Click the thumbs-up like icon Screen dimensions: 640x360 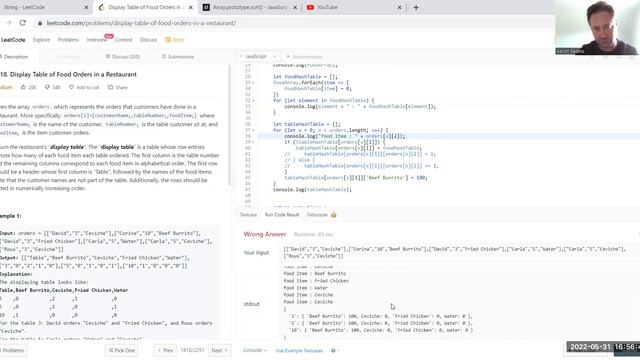[x=23, y=87]
